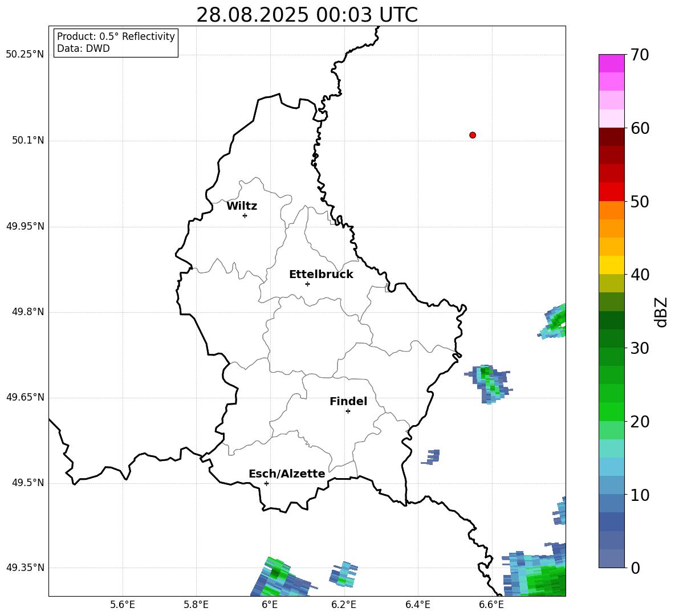This screenshot has width=675, height=616.
Task: Click the 6.4°E longitude label
Action: click(417, 605)
